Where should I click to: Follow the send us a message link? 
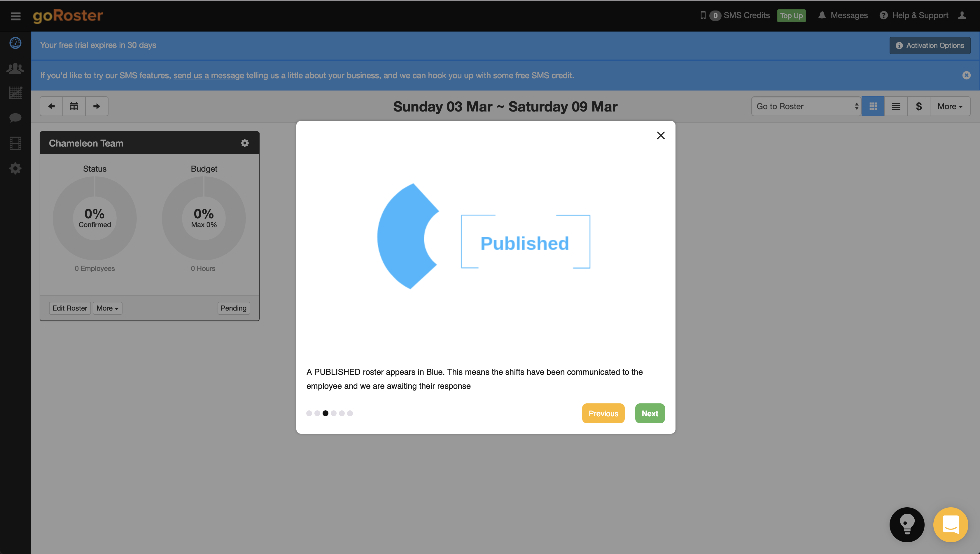[x=209, y=75]
